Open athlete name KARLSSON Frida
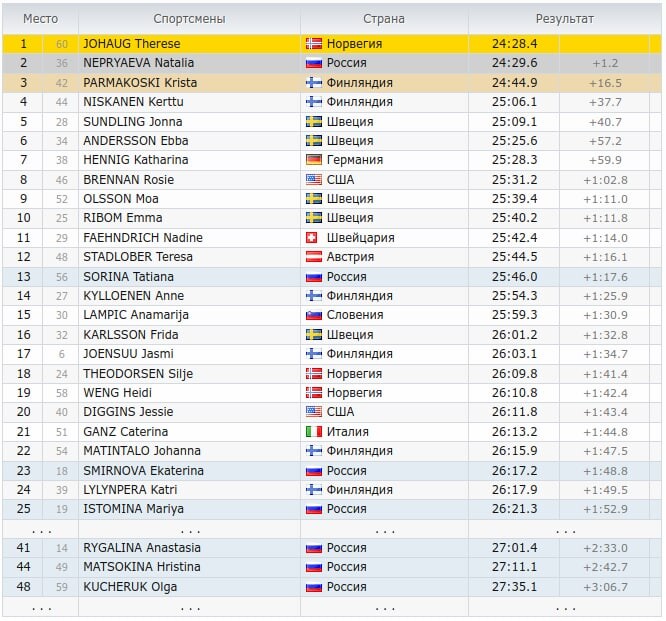666x621 pixels. (x=131, y=335)
